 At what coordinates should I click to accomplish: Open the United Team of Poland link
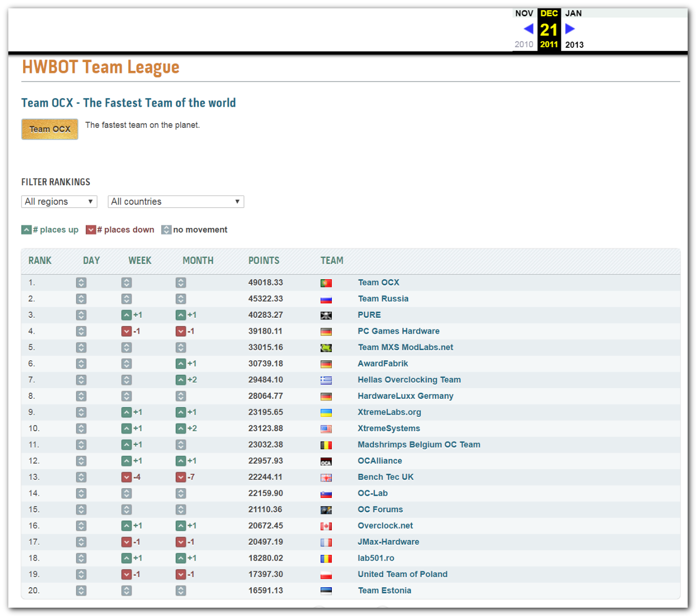[x=403, y=574]
